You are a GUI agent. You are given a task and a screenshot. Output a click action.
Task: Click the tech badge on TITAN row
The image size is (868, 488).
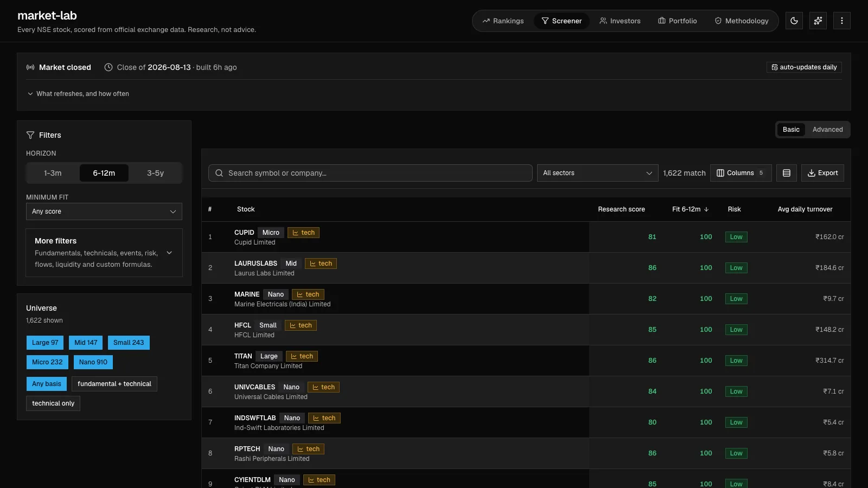(x=302, y=356)
